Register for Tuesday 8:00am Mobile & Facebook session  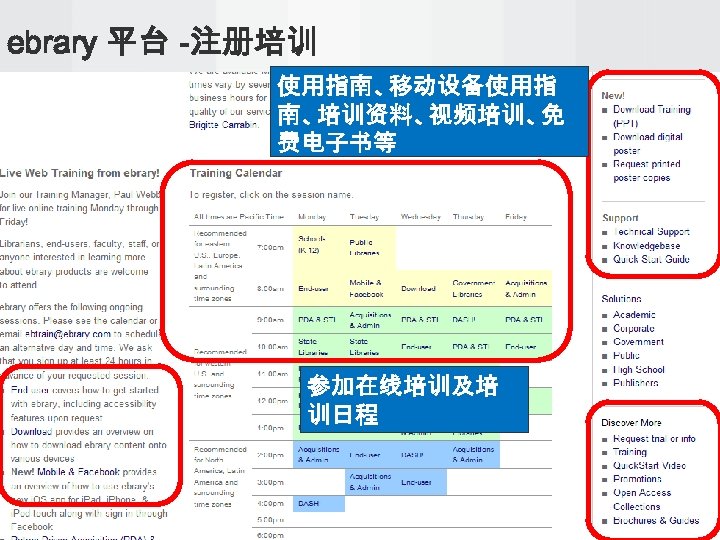(366, 288)
